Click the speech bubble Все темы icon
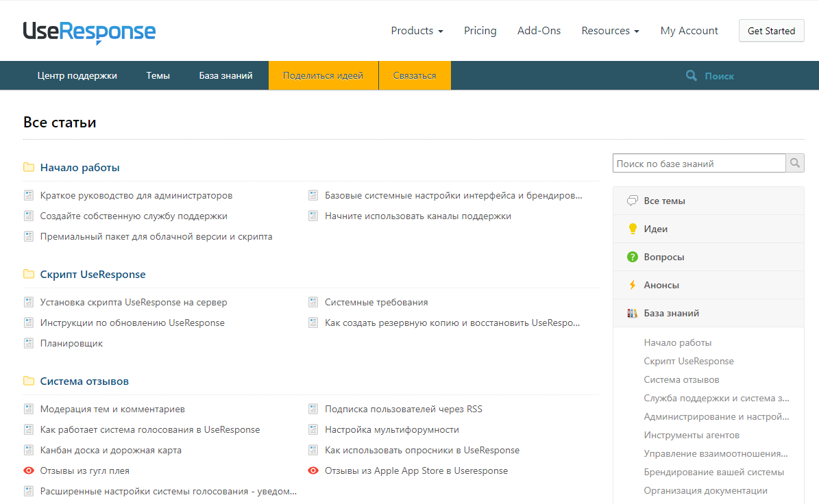Image resolution: width=819 pixels, height=504 pixels. pos(632,201)
